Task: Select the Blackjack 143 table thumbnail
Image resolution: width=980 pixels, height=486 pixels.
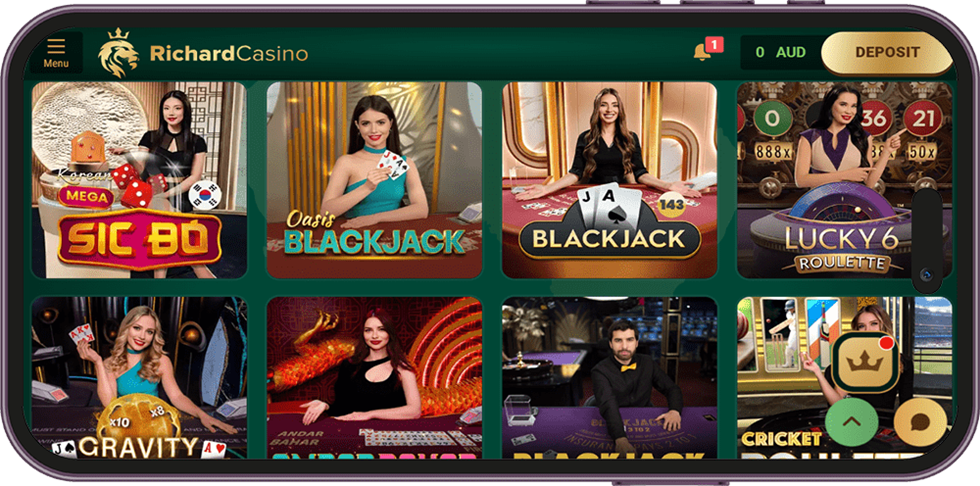Action: 609,180
